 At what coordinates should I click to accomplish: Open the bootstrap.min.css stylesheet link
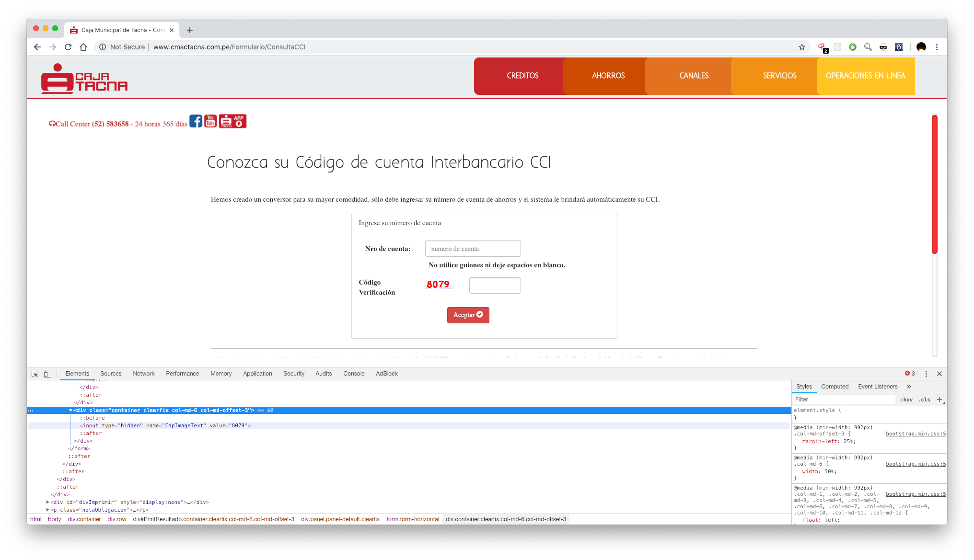[916, 434]
